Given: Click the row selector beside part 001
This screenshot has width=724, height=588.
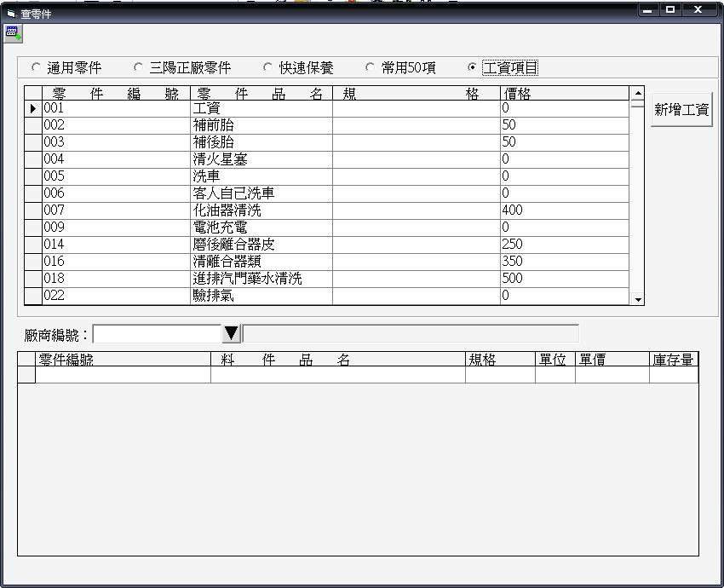Looking at the screenshot, I should (32, 108).
